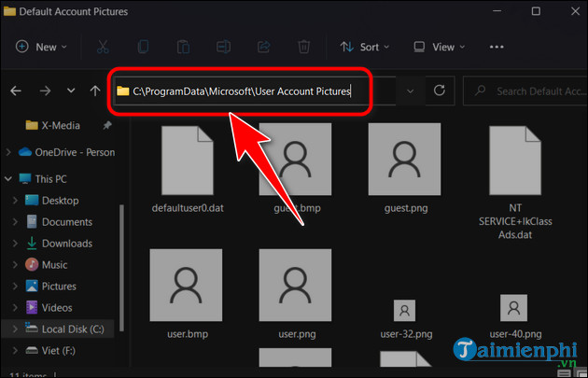This screenshot has height=378, width=588.
Task: Click the Delete trash icon
Action: pyautogui.click(x=303, y=47)
